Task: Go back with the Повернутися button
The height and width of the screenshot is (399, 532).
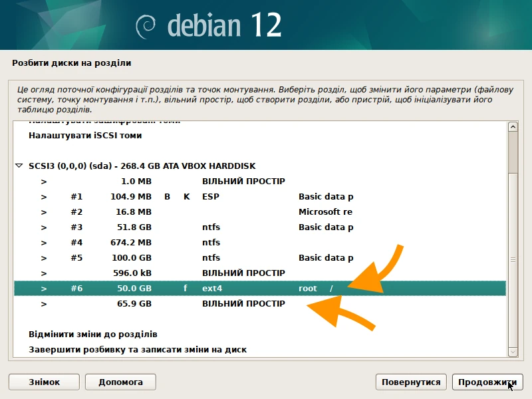Action: pos(411,382)
